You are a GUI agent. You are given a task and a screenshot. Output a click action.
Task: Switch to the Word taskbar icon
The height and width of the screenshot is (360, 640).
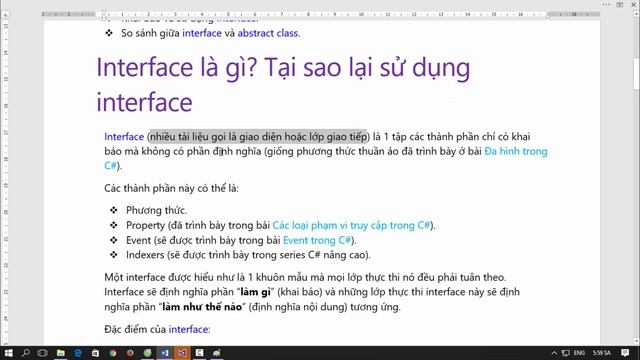coord(165,353)
